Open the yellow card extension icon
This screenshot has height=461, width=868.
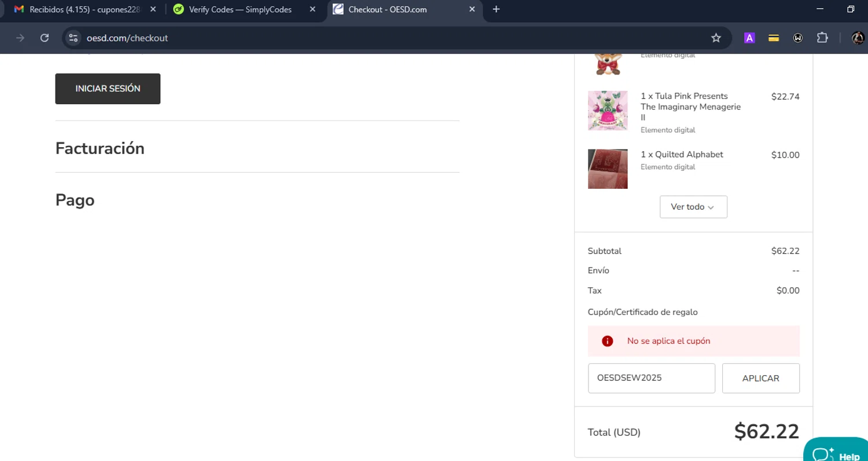[x=774, y=38]
